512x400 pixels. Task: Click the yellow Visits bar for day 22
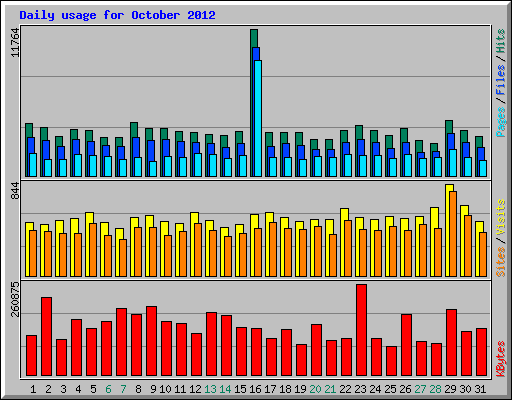[343, 242]
